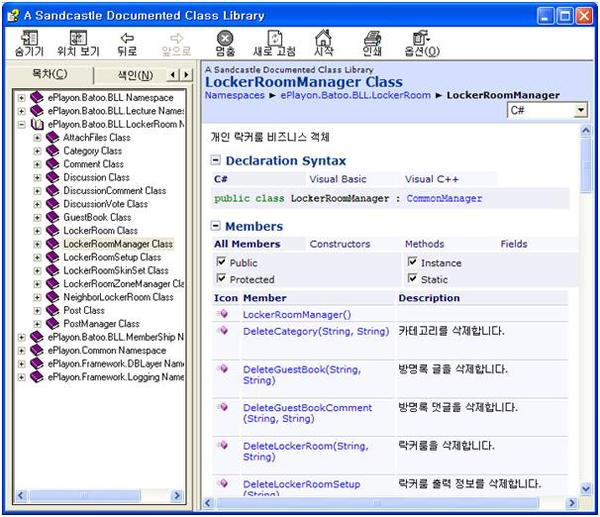Click book icon beside GuestBook Class
Viewport: 600px width, 517px height.
tap(52, 217)
